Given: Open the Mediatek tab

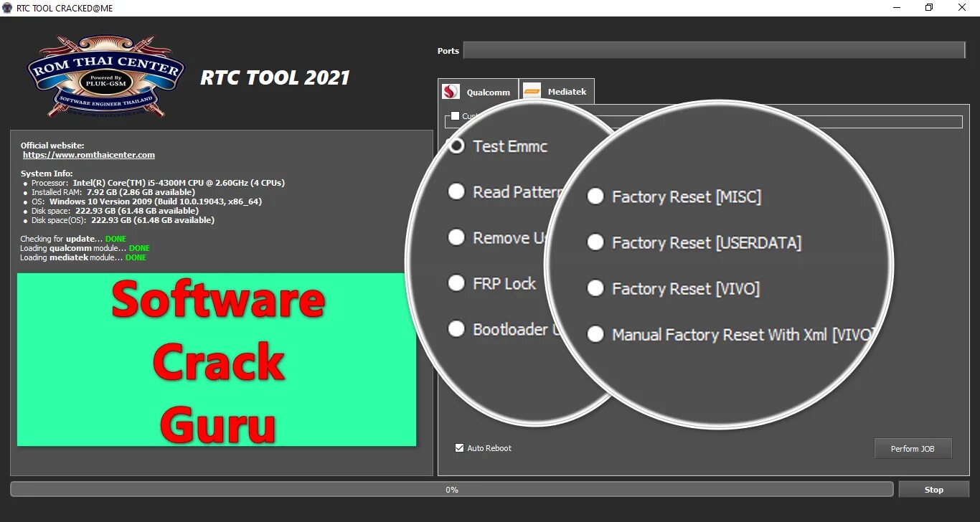Looking at the screenshot, I should [x=557, y=92].
